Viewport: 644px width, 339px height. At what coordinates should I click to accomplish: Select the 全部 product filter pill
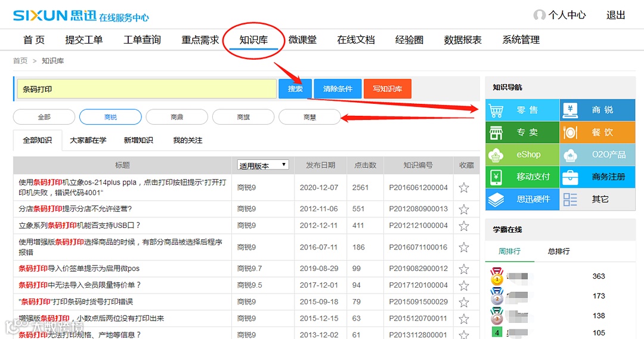[x=44, y=117]
